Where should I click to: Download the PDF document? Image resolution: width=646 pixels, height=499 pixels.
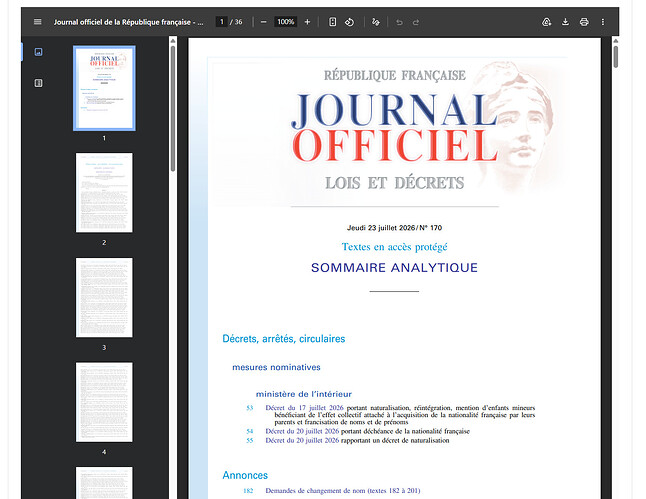coord(565,22)
